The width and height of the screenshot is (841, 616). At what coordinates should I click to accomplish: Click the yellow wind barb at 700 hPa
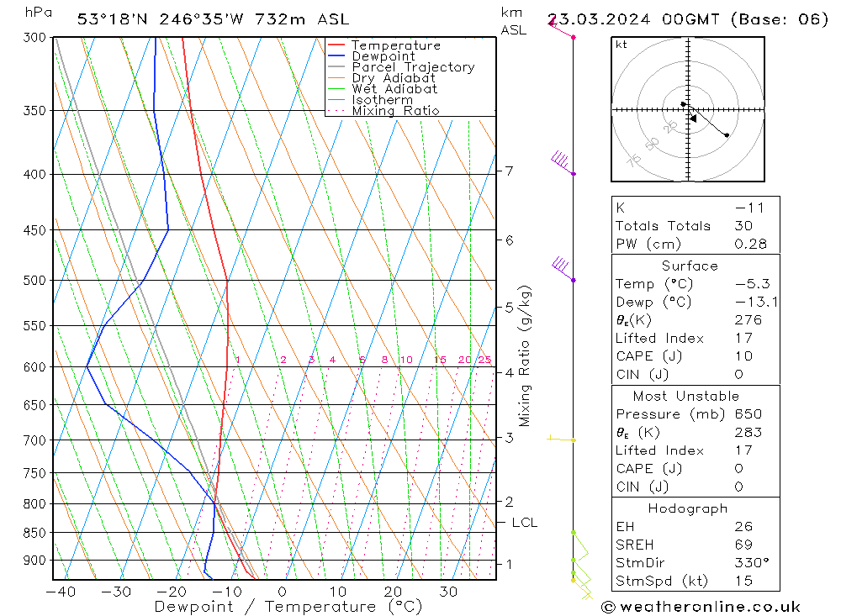(x=562, y=439)
